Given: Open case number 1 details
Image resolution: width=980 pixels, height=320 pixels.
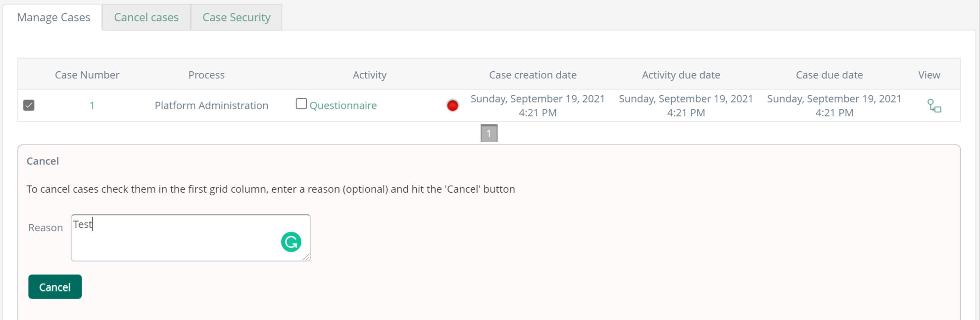Looking at the screenshot, I should pyautogui.click(x=92, y=106).
